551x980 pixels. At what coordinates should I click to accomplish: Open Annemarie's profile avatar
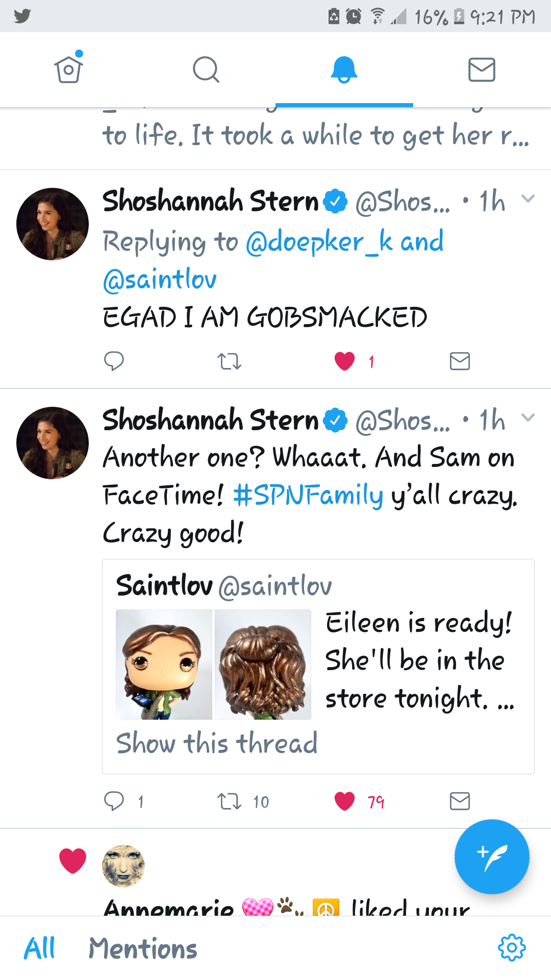123,866
